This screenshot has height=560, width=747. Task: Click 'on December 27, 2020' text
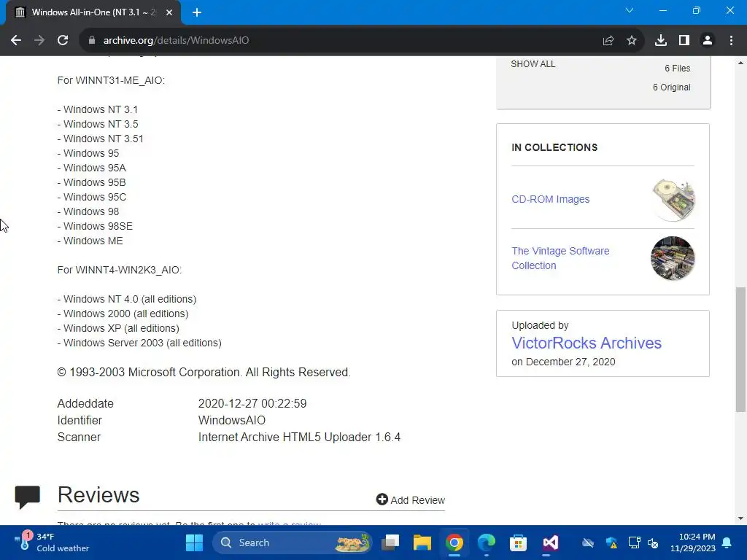click(563, 362)
